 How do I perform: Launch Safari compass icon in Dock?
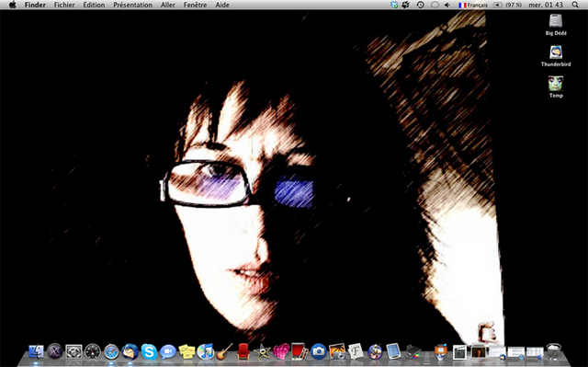111,352
